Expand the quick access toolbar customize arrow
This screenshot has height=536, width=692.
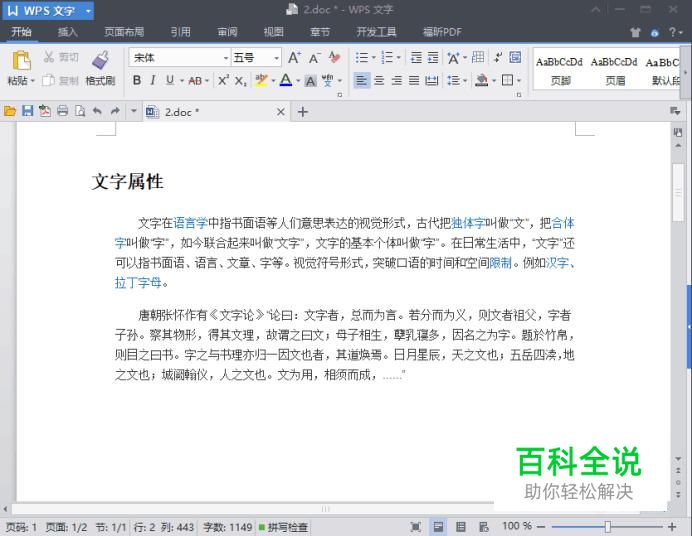click(x=133, y=111)
